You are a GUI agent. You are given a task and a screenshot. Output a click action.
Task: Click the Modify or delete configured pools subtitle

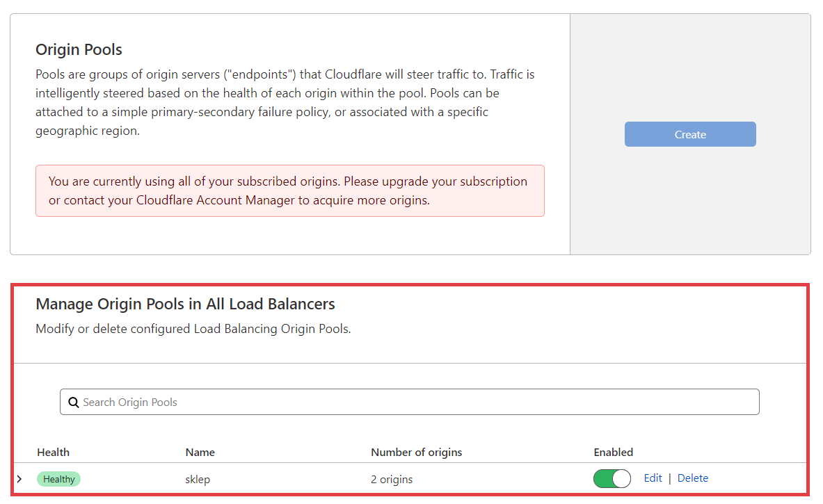(x=193, y=329)
